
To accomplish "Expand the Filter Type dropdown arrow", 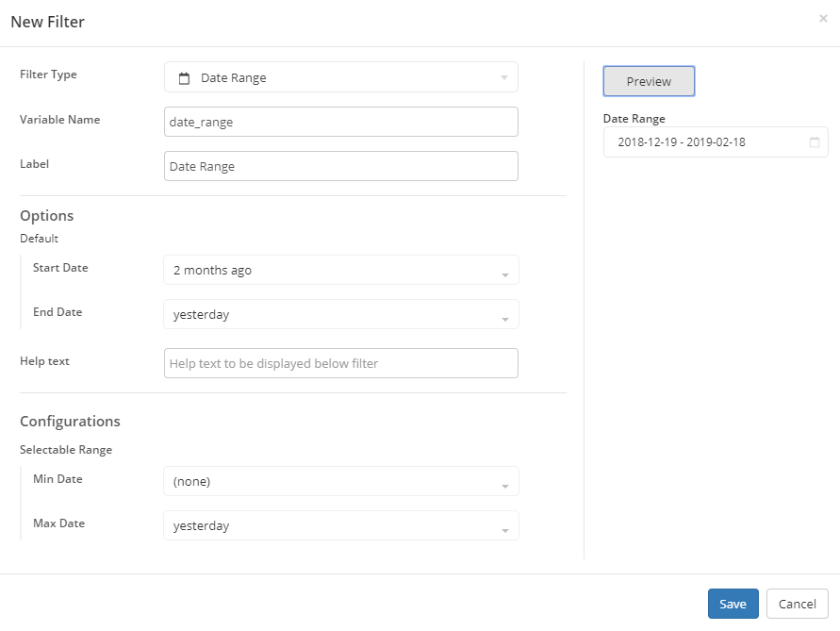I will click(x=504, y=78).
